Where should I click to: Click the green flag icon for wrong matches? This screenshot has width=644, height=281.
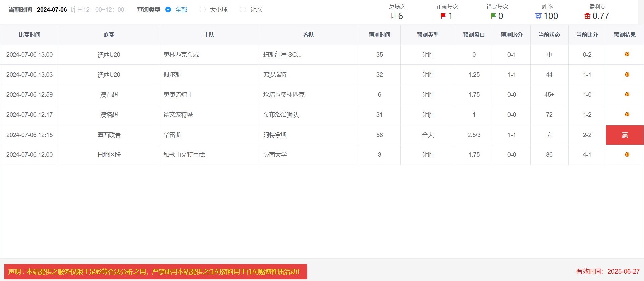pos(493,16)
